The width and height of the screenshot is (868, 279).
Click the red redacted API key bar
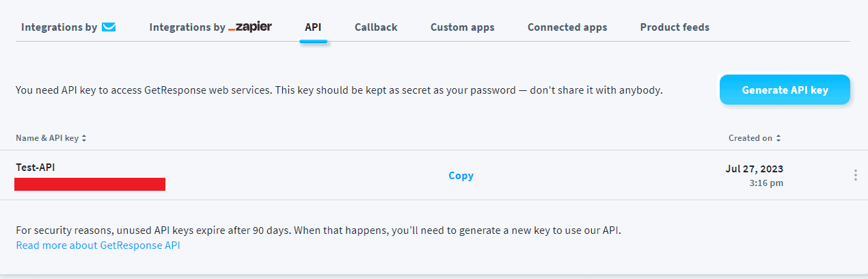click(90, 184)
